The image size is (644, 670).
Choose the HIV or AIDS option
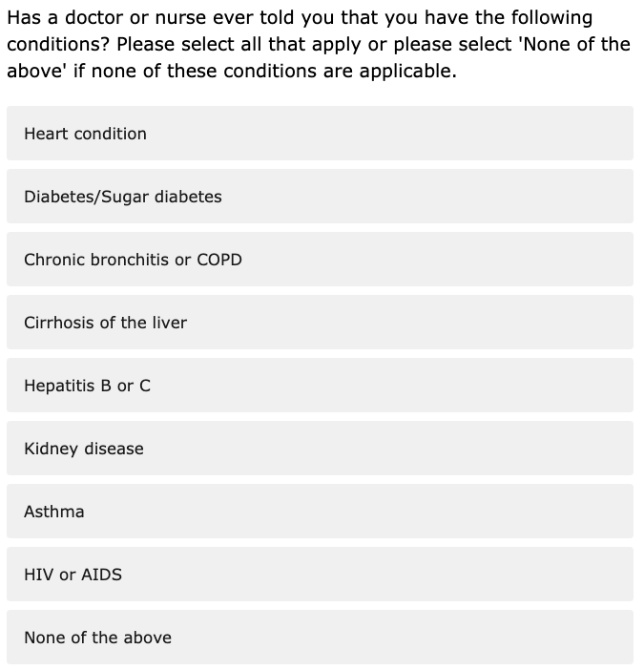[320, 575]
